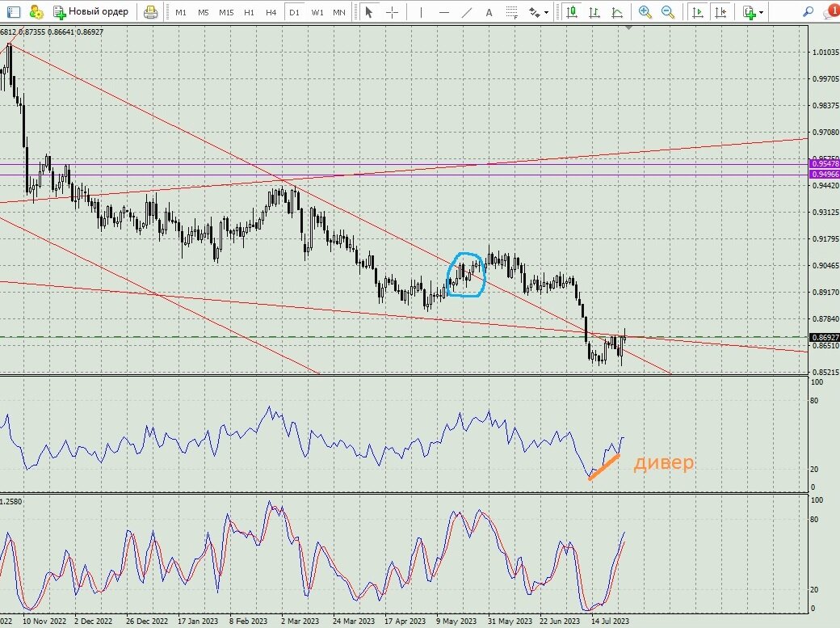
Task: Select the M15 timeframe
Action: click(225, 12)
